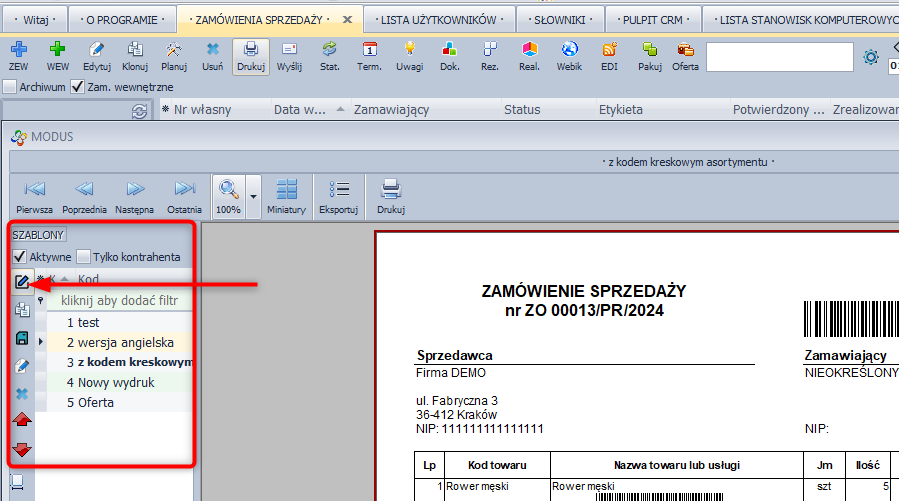Switch to the LISTA UŻYTKOWNIKÓW tab
This screenshot has width=899, height=501.
439,20
